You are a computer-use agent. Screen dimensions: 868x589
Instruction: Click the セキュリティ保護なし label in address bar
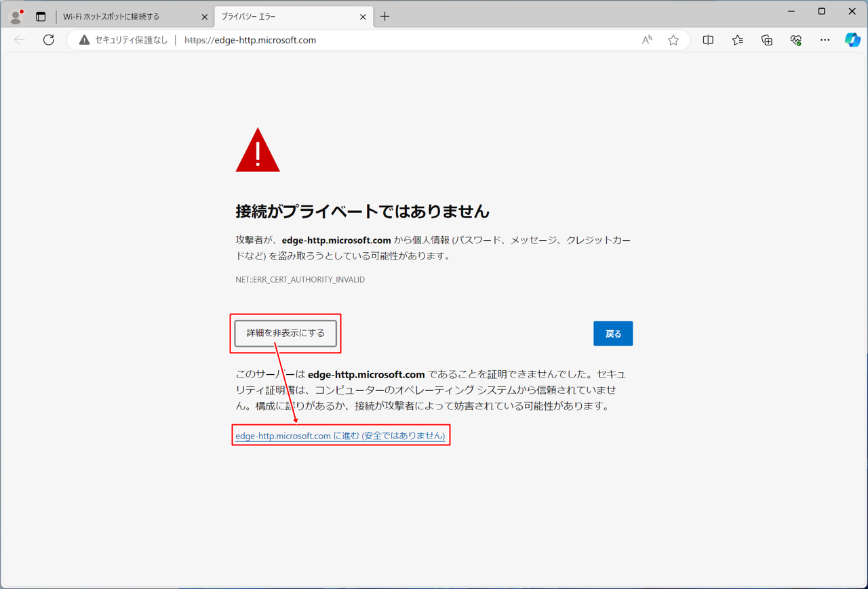(x=132, y=40)
